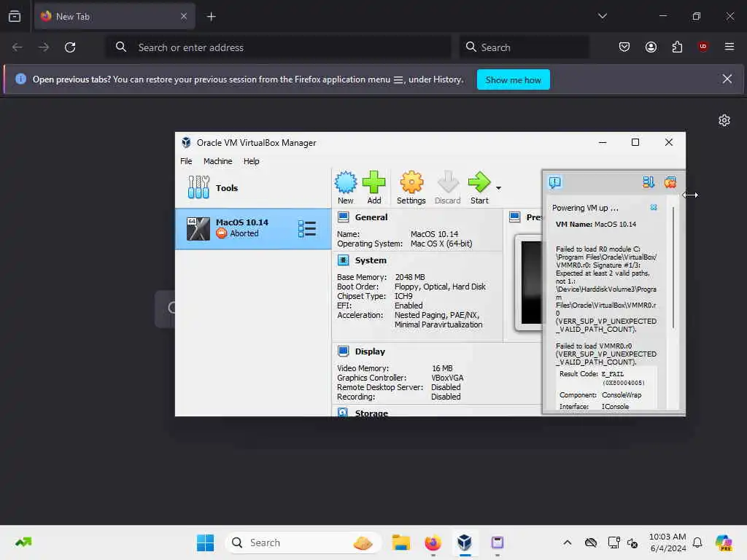Click the VBoxVGA graphics controller value
The image size is (747, 560).
(447, 378)
